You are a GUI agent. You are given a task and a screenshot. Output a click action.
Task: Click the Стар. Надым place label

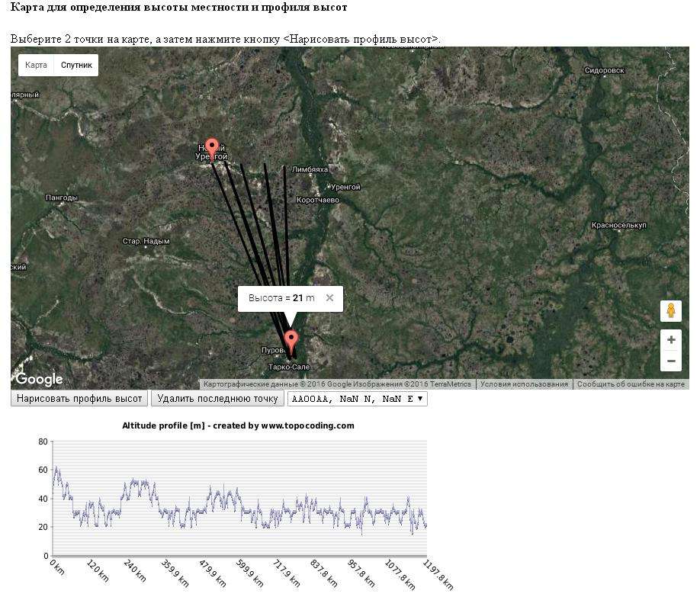point(146,242)
